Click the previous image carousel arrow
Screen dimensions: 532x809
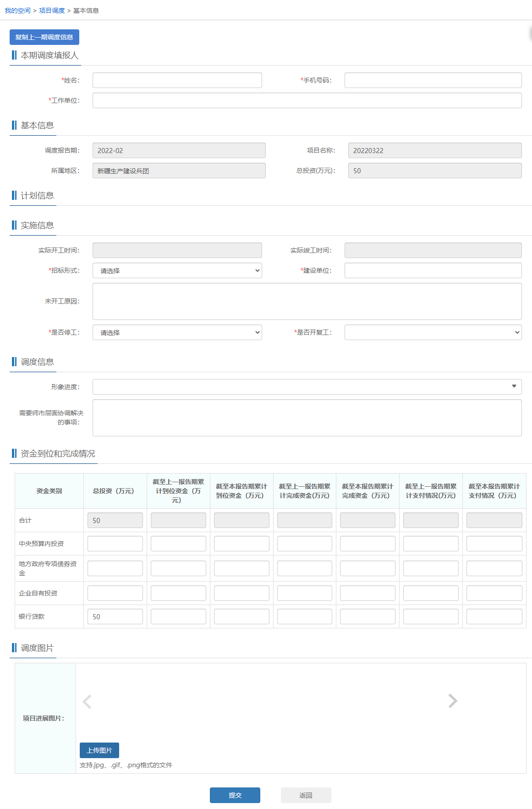(87, 701)
